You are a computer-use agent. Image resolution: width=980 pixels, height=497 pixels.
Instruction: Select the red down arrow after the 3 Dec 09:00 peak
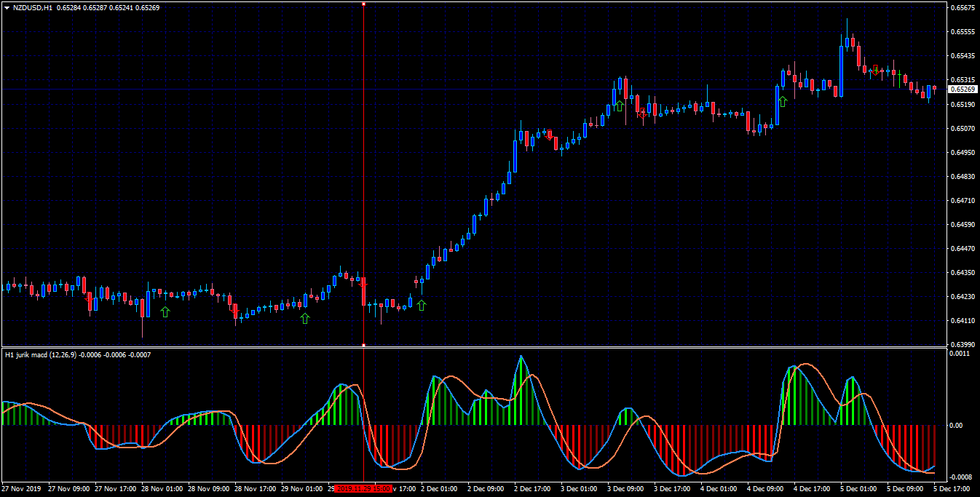tap(643, 114)
